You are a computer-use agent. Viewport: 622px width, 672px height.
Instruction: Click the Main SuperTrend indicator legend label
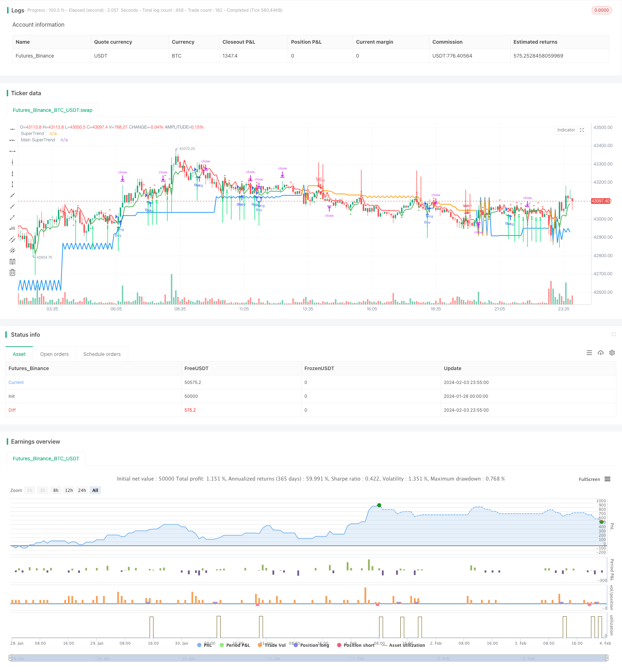[x=38, y=140]
